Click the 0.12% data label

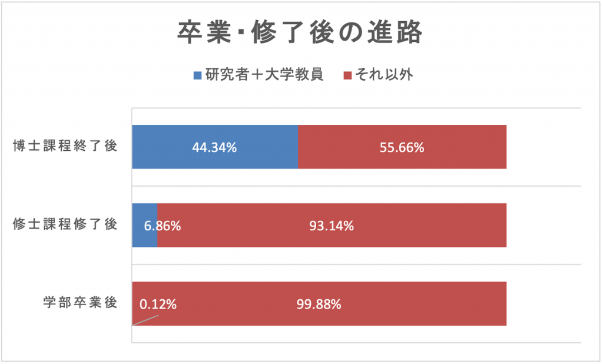[158, 305]
